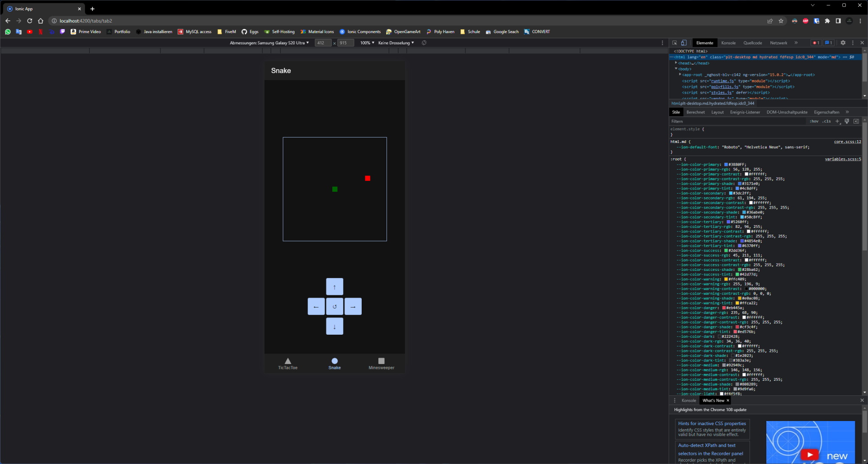Image resolution: width=868 pixels, height=464 pixels.
Task: Close the What's New drawer tab
Action: (x=728, y=401)
